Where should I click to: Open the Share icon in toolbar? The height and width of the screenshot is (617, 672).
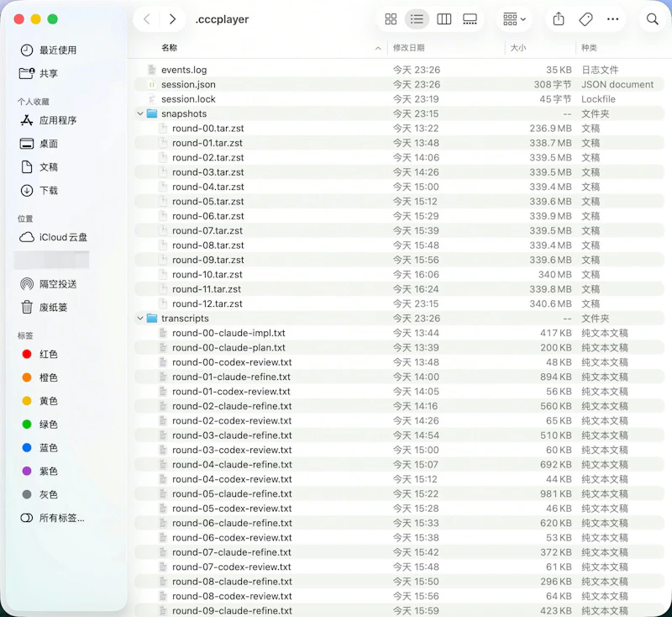(x=558, y=18)
